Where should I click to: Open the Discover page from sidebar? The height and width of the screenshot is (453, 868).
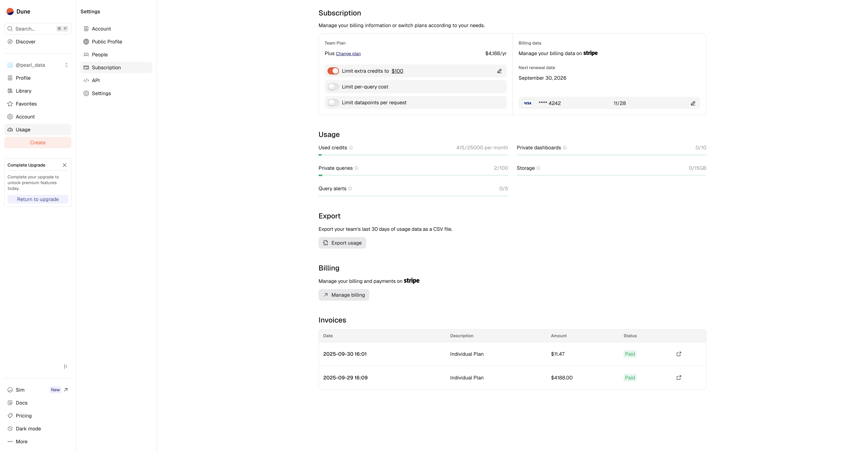pyautogui.click(x=25, y=42)
